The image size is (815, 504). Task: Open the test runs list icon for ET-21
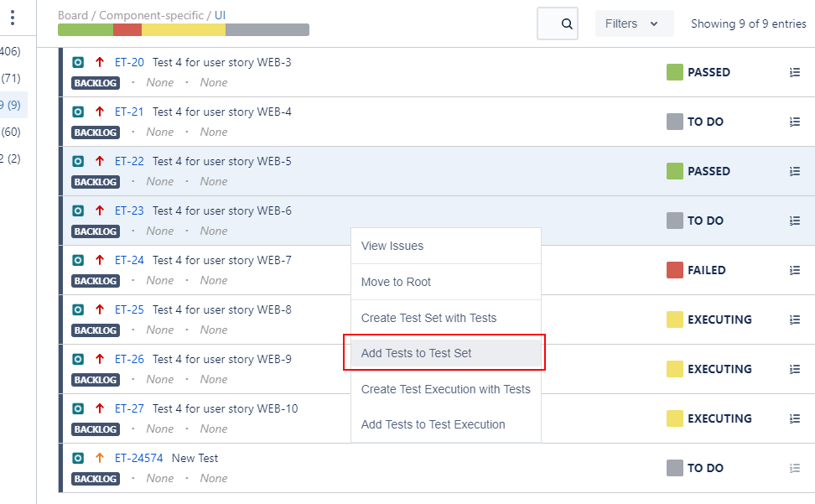795,122
